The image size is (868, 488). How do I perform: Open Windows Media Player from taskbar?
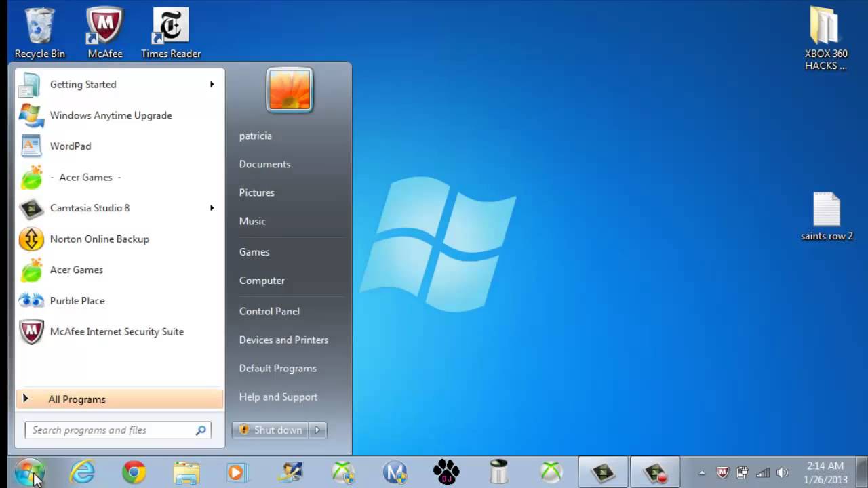point(237,472)
